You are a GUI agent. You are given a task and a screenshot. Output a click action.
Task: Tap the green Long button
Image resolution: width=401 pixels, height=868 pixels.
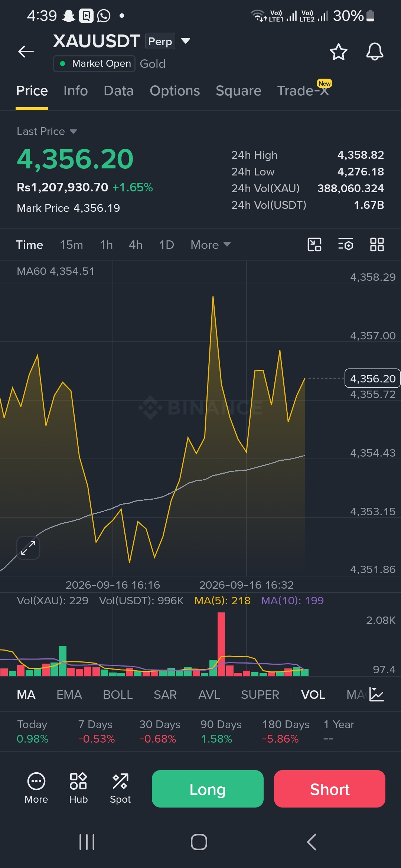pyautogui.click(x=208, y=789)
